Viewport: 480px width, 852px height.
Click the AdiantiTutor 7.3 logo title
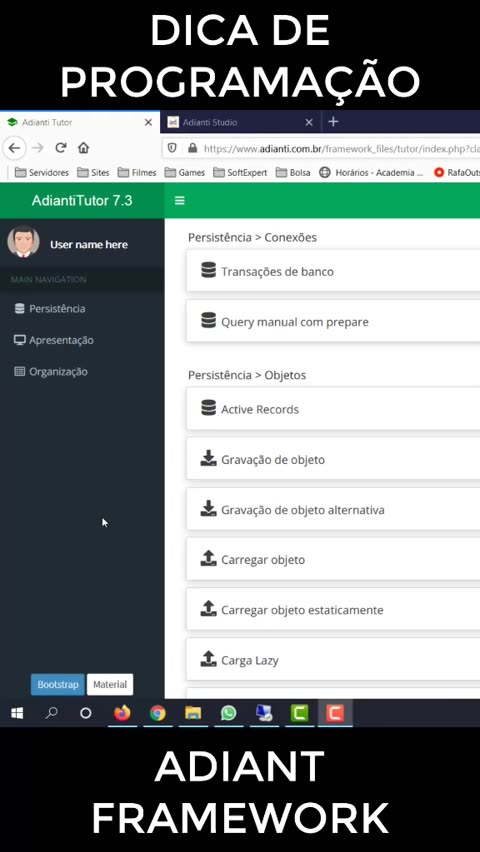coord(82,201)
